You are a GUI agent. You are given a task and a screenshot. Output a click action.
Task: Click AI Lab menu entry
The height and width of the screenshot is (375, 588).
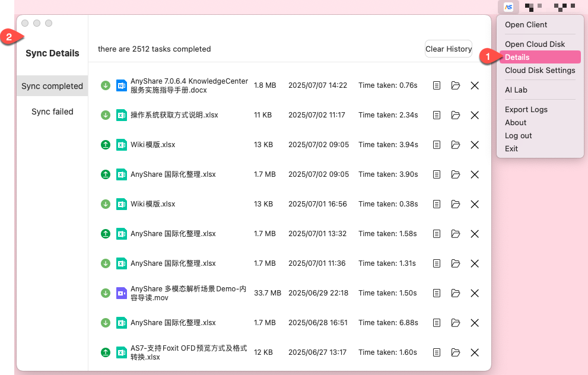516,90
